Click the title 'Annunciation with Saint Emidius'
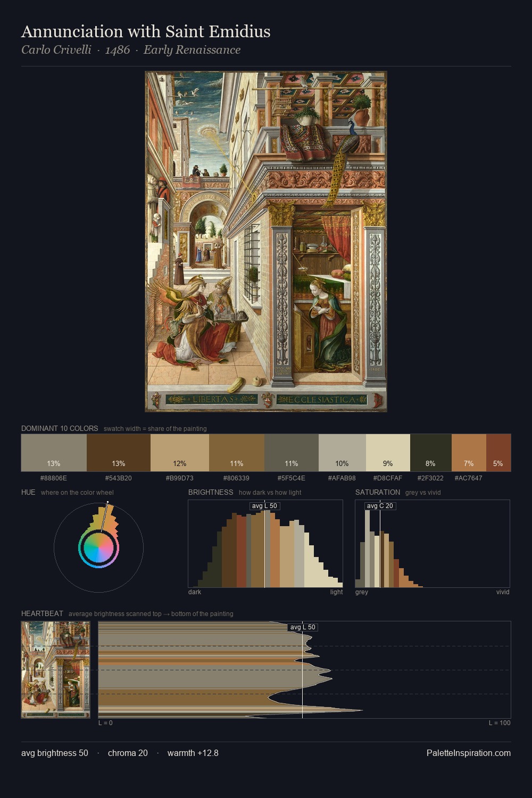 click(146, 31)
